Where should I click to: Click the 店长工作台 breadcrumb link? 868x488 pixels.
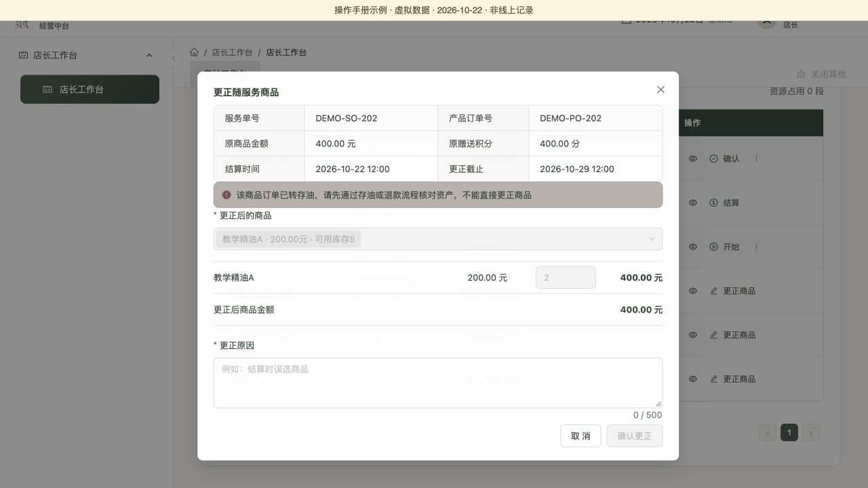click(x=232, y=52)
